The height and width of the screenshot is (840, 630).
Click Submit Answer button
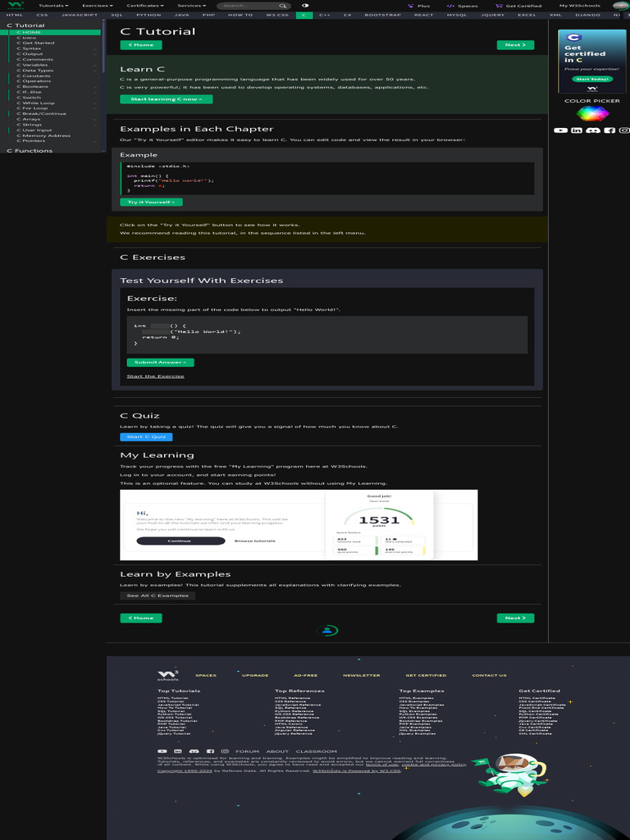[x=160, y=363]
